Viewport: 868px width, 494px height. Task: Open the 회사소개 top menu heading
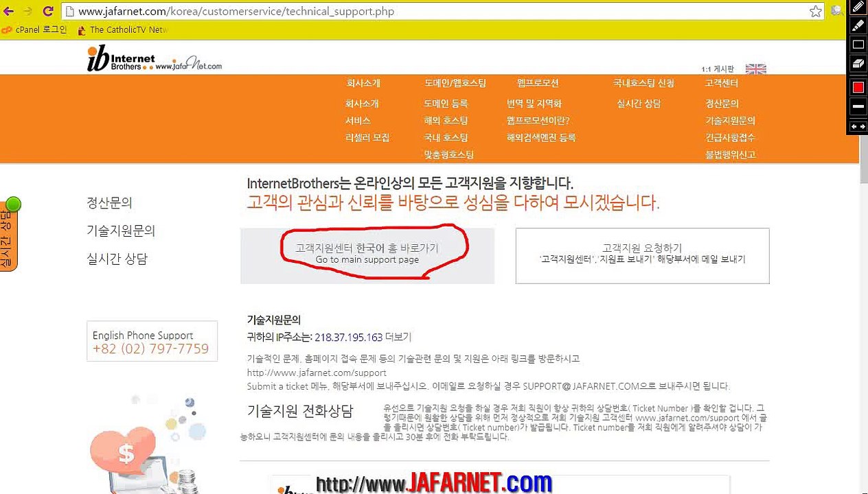click(363, 83)
